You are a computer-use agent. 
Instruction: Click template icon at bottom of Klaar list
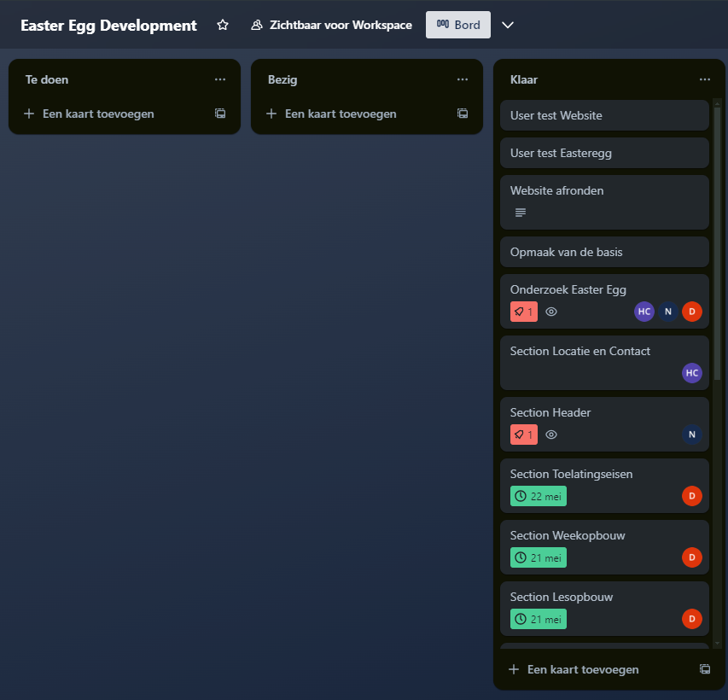(x=705, y=669)
